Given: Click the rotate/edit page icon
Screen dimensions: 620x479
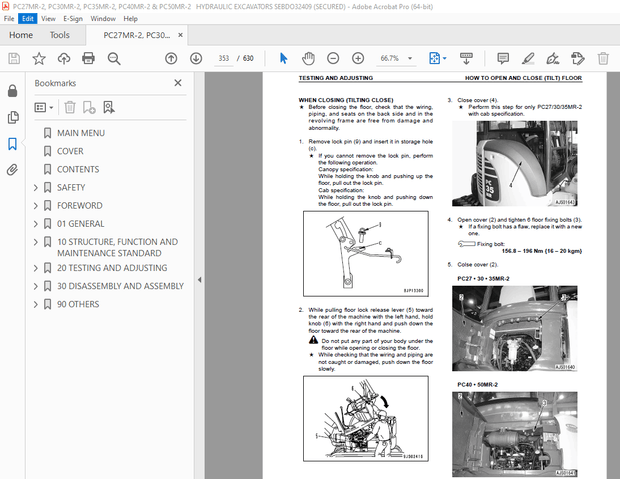Looking at the screenshot, I should (x=578, y=59).
